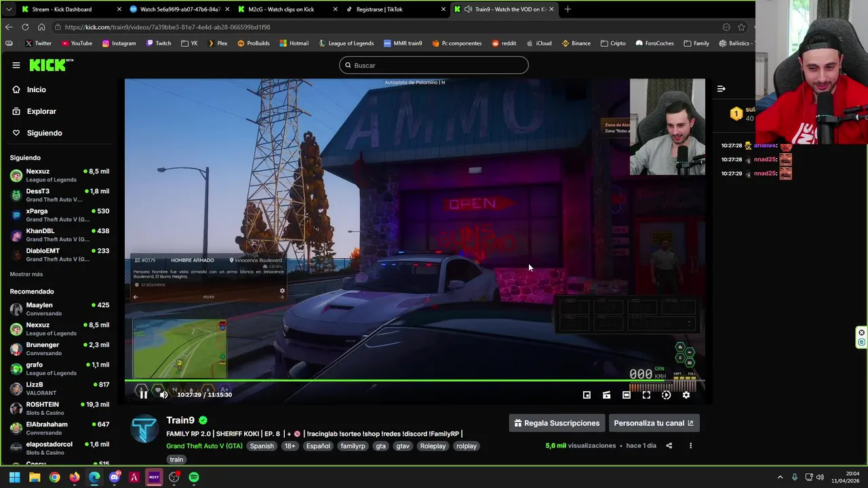
Task: Click Personaliza tu canal button
Action: [654, 423]
